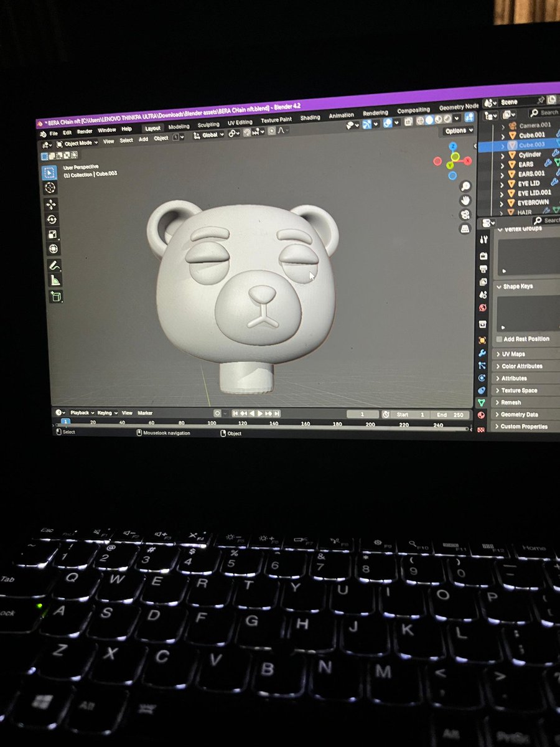Open the Options dropdown

tap(459, 131)
